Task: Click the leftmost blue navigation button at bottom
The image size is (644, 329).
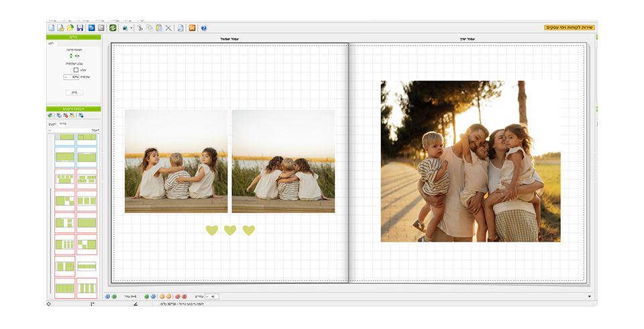Action: 107,297
